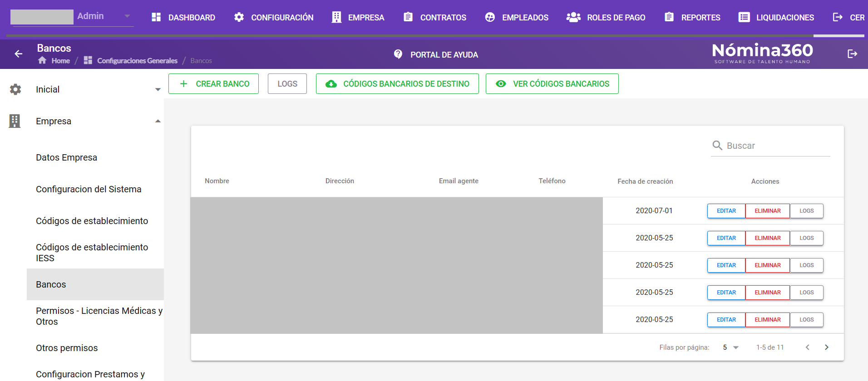Open the Admin user dropdown arrow
This screenshot has width=868, height=381.
127,16
